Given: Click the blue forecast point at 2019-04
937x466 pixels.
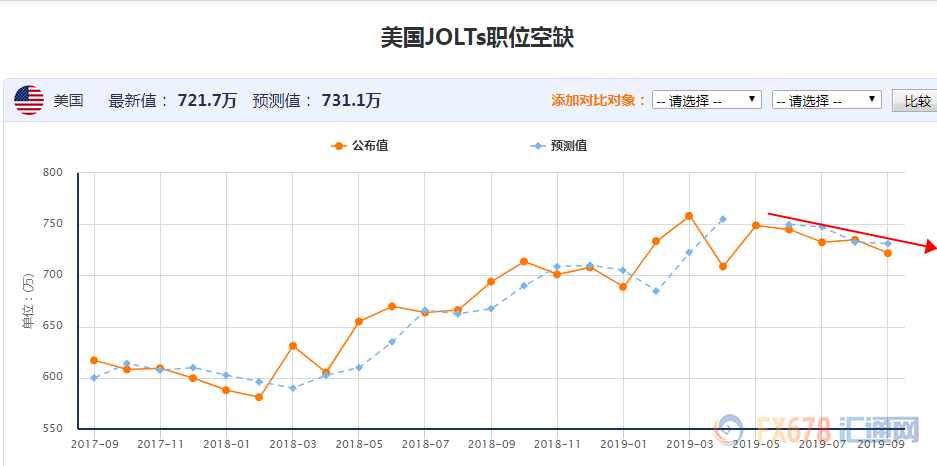Looking at the screenshot, I should point(722,219).
